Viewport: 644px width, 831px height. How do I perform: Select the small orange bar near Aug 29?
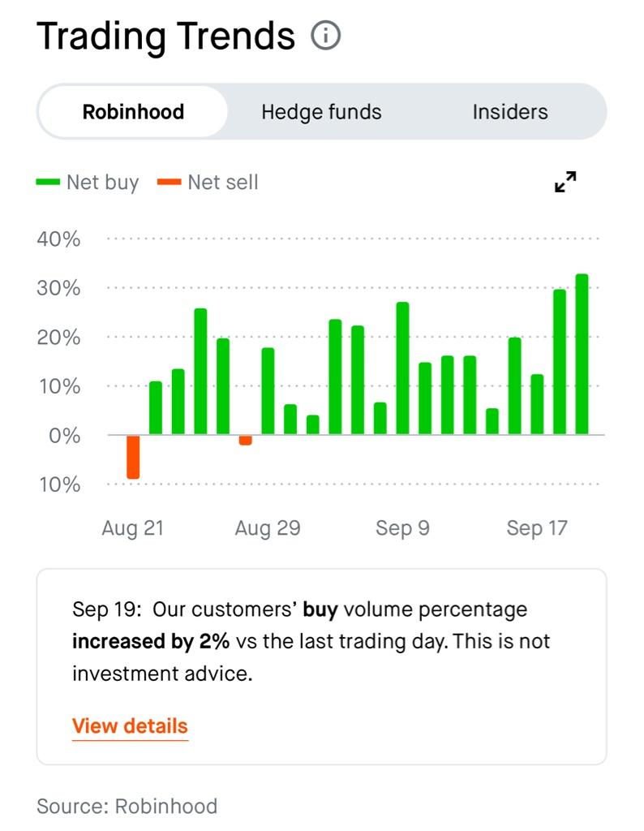pyautogui.click(x=245, y=440)
